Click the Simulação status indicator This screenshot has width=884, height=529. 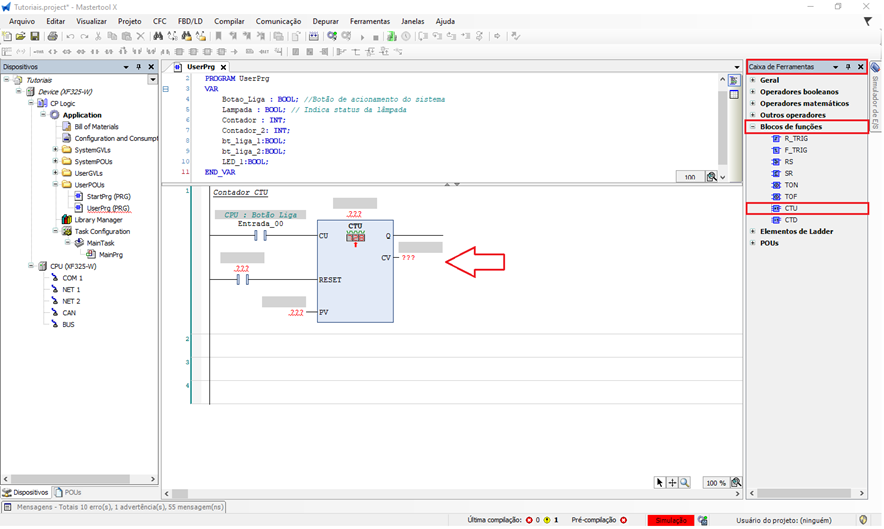tap(669, 520)
